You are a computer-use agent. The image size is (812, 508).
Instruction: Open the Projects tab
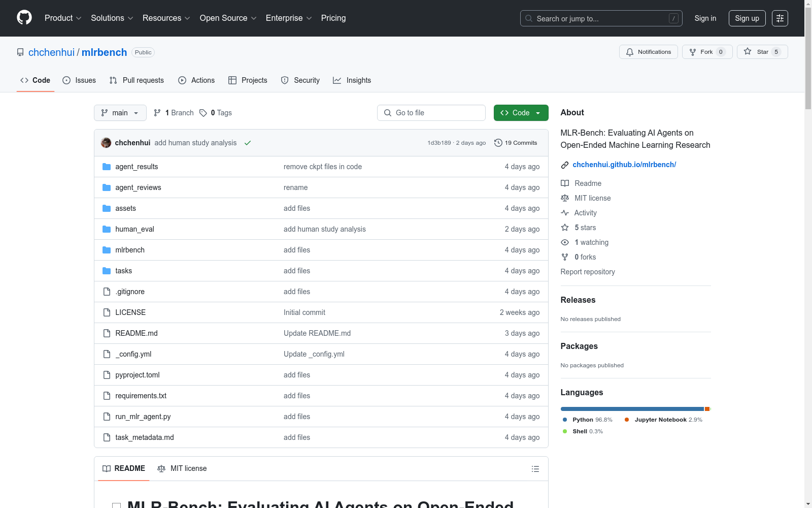[248, 80]
